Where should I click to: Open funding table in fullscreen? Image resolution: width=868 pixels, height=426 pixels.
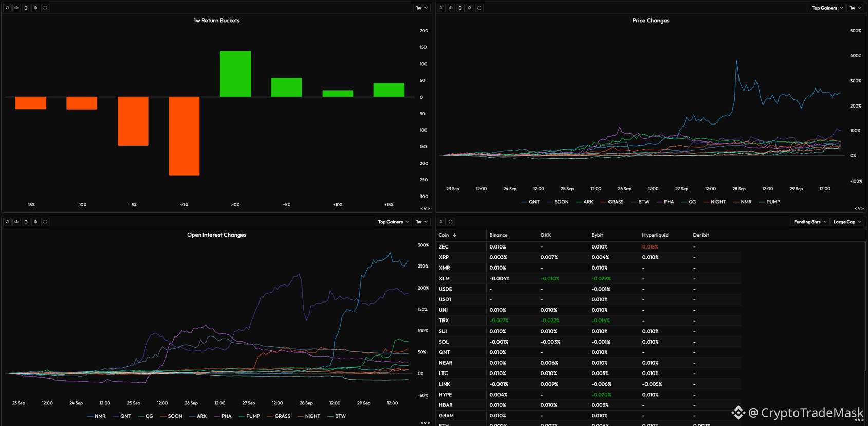coord(451,222)
